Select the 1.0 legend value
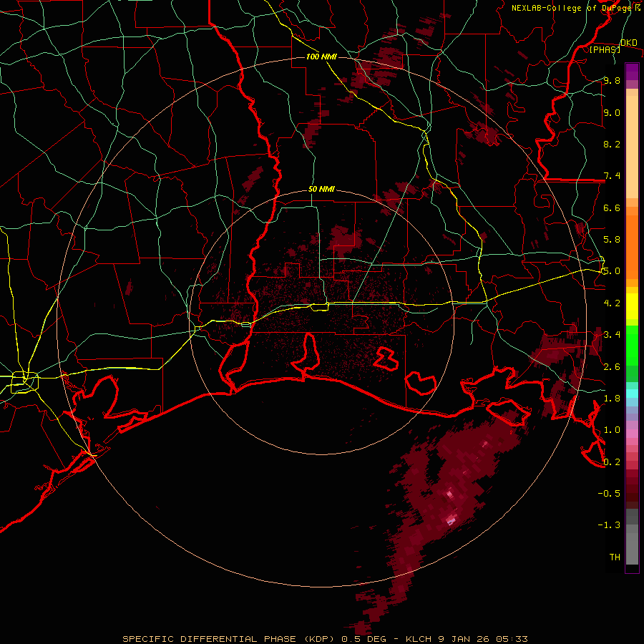The width and height of the screenshot is (644, 644). (x=612, y=429)
